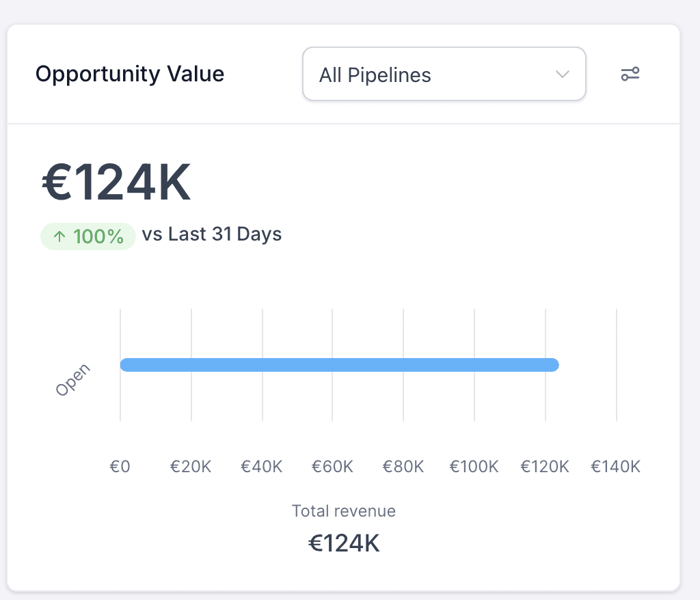Open the widget filter settings icon

pyautogui.click(x=630, y=74)
